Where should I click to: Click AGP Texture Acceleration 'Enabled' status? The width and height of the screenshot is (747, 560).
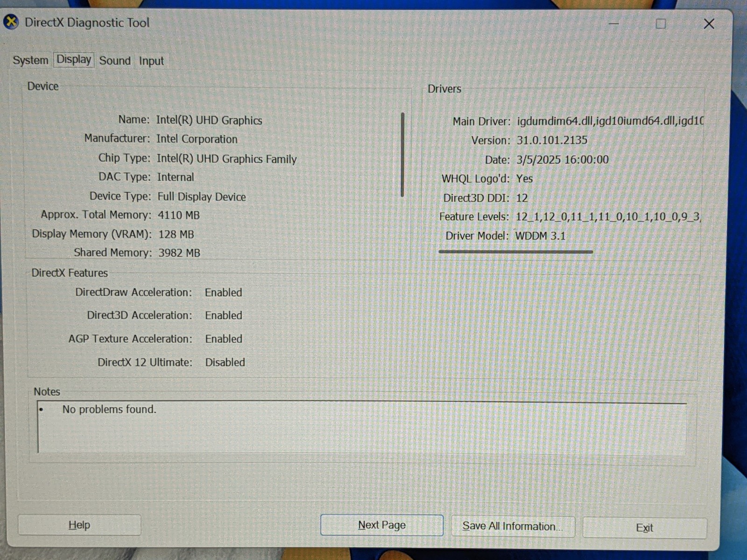coord(224,339)
